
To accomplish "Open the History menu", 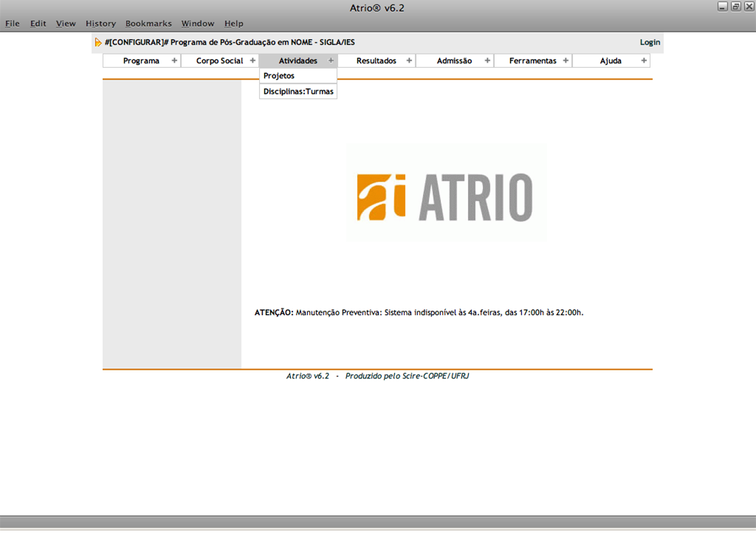I will click(x=100, y=24).
